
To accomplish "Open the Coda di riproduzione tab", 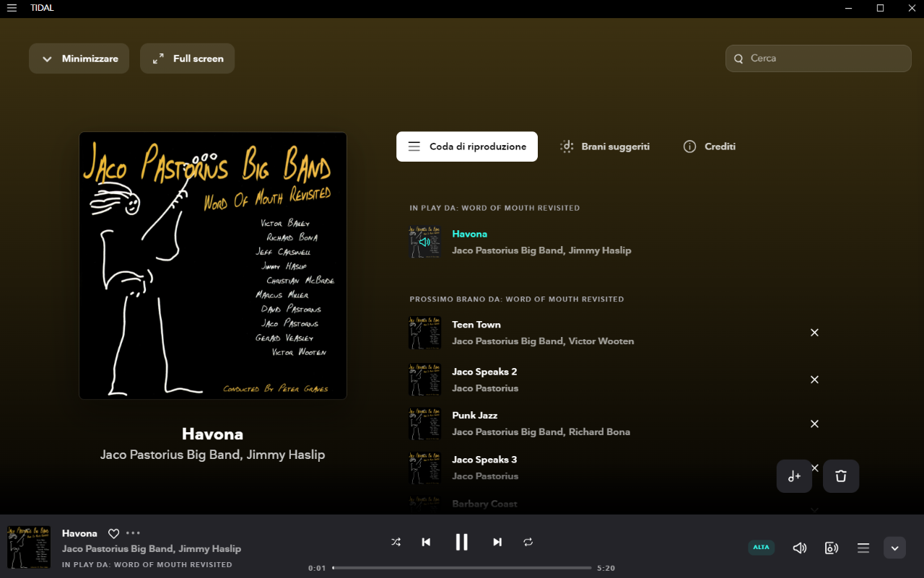I will point(467,146).
